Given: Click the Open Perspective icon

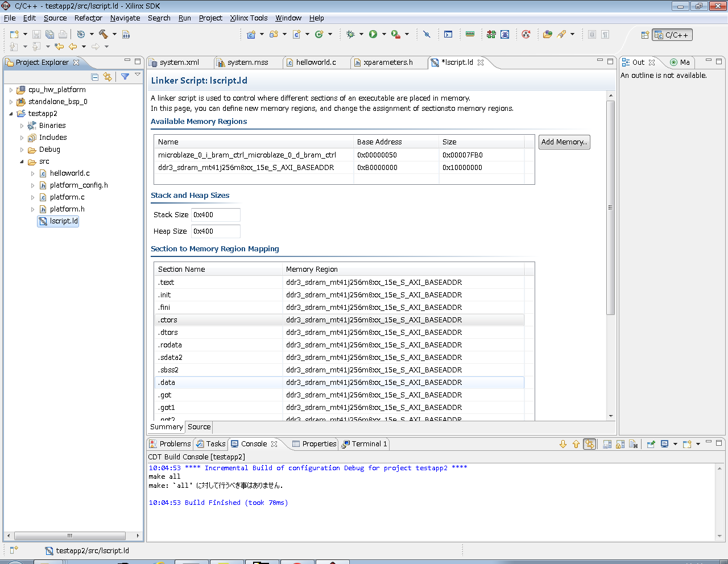Looking at the screenshot, I should 645,35.
